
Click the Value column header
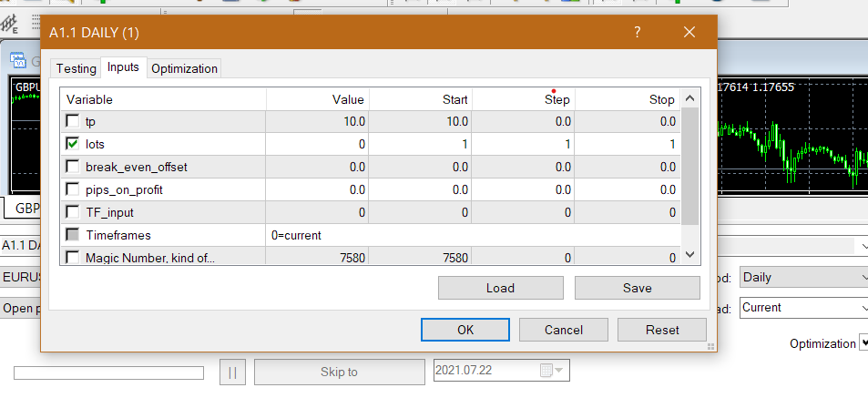318,99
